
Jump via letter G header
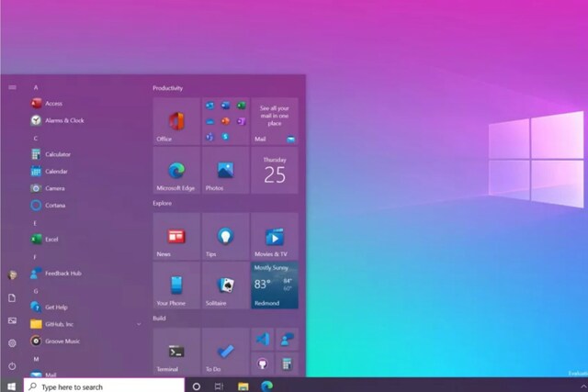36,291
